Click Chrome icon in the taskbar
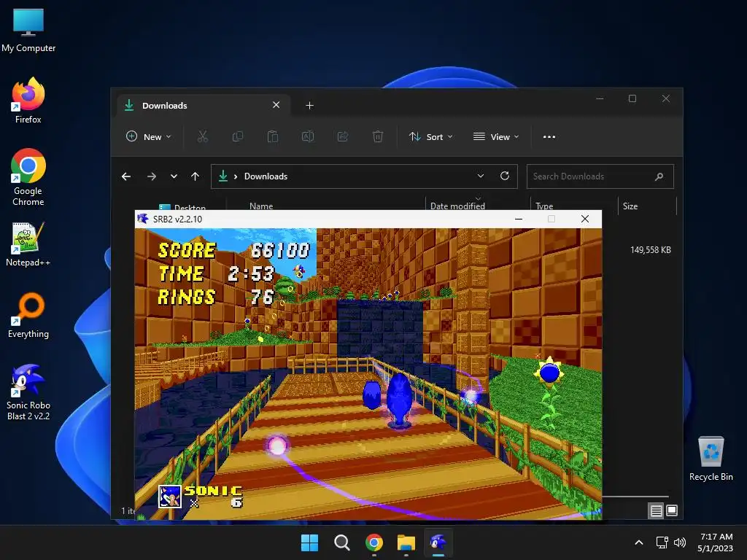The image size is (747, 560). click(x=374, y=542)
